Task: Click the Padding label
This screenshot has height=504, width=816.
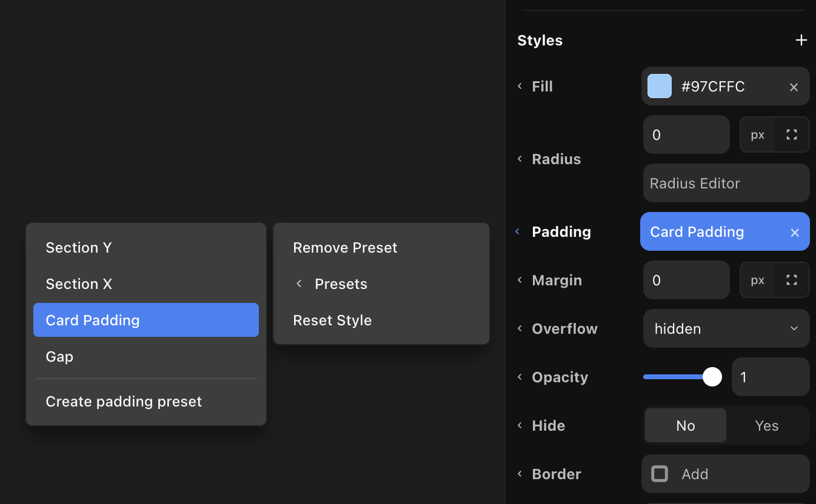Action: [561, 232]
